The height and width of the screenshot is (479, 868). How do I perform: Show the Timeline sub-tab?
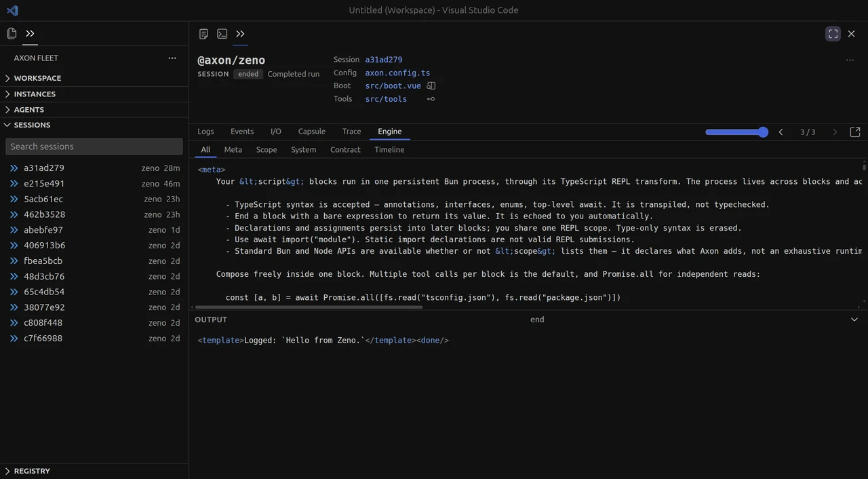tap(389, 150)
